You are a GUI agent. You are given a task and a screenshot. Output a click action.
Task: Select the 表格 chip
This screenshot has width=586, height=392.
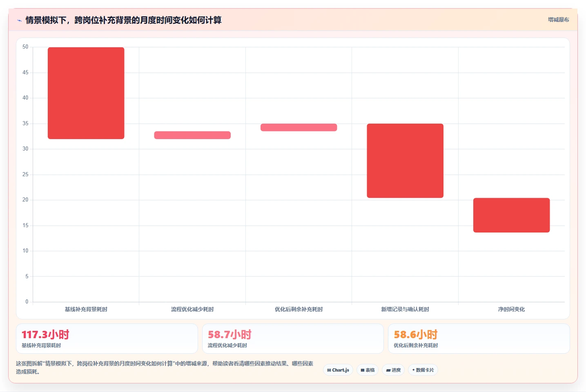coord(368,370)
